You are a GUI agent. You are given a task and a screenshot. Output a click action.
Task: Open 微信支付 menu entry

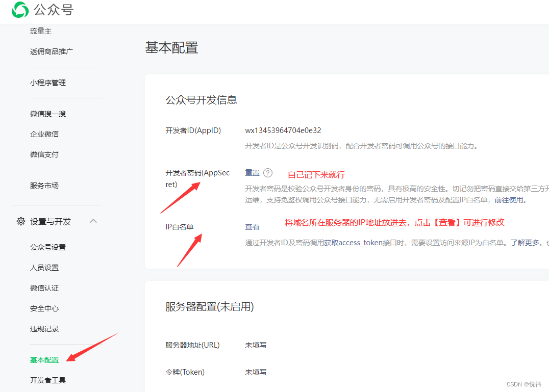tap(44, 154)
